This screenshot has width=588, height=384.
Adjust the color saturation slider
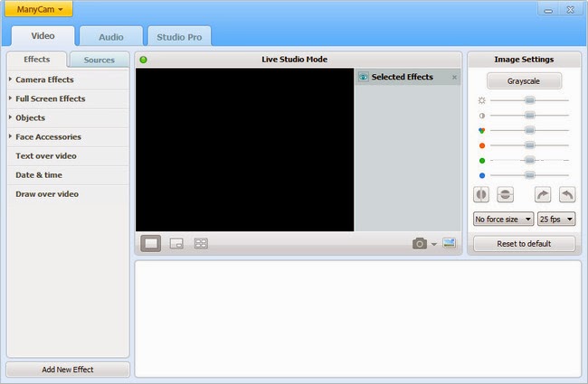529,130
